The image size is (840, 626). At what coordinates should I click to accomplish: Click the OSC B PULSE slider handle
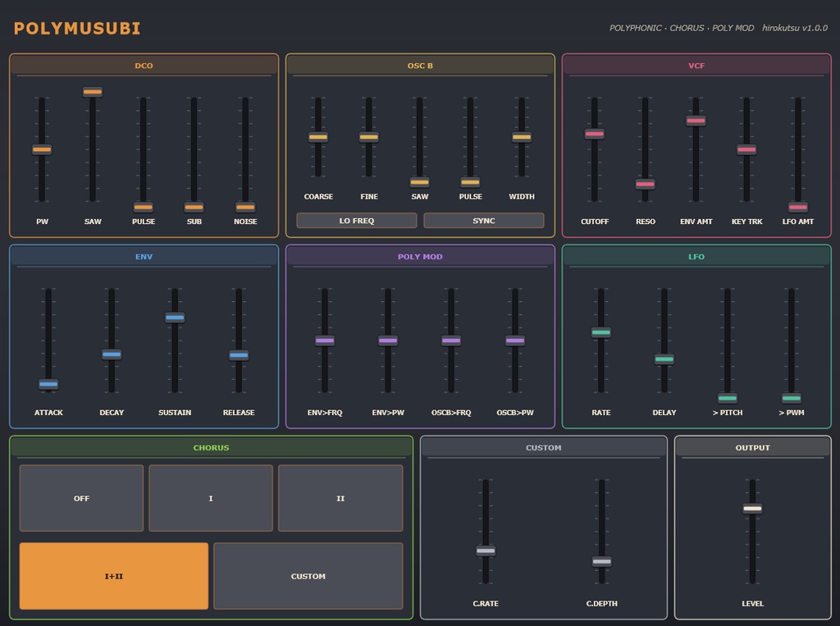point(470,182)
